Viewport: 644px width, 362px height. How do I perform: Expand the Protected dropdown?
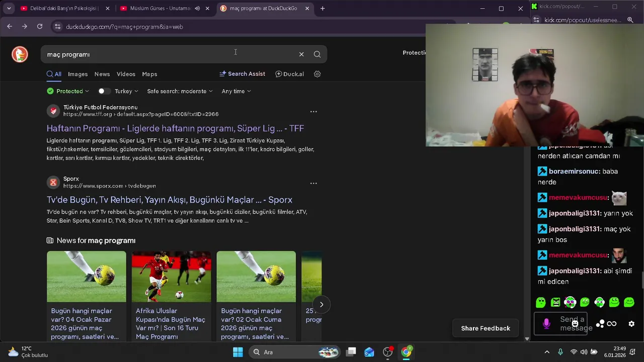click(68, 91)
